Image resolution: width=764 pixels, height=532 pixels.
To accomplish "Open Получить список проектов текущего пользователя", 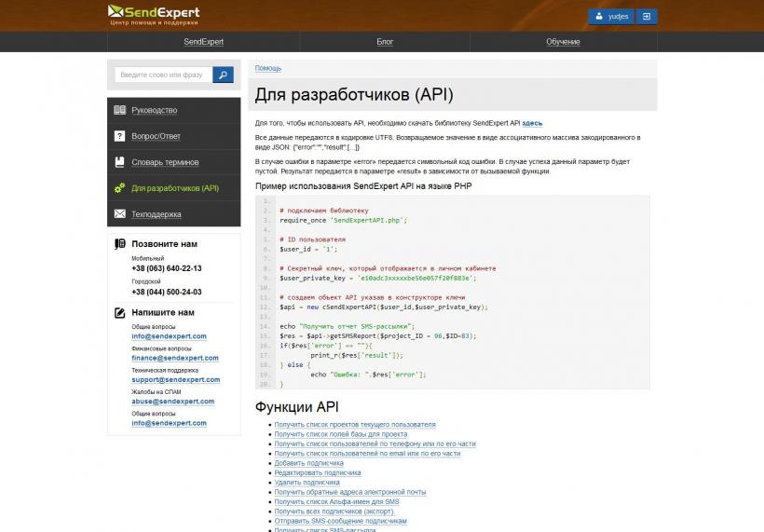I will click(x=355, y=425).
